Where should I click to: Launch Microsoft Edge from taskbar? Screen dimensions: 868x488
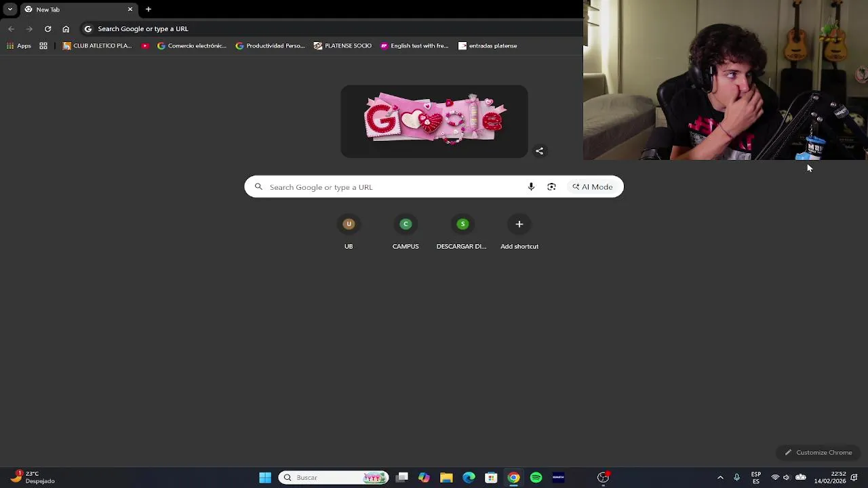(x=469, y=478)
